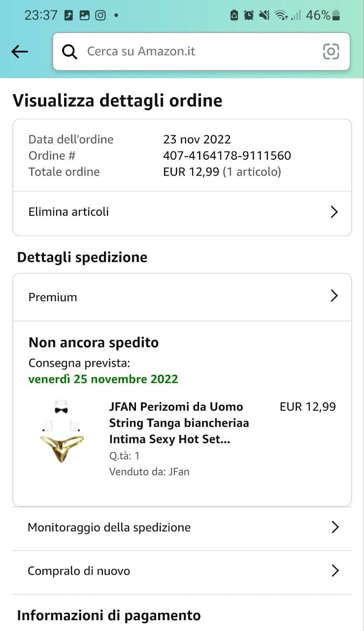
Task: Tap the back arrow icon
Action: click(20, 51)
